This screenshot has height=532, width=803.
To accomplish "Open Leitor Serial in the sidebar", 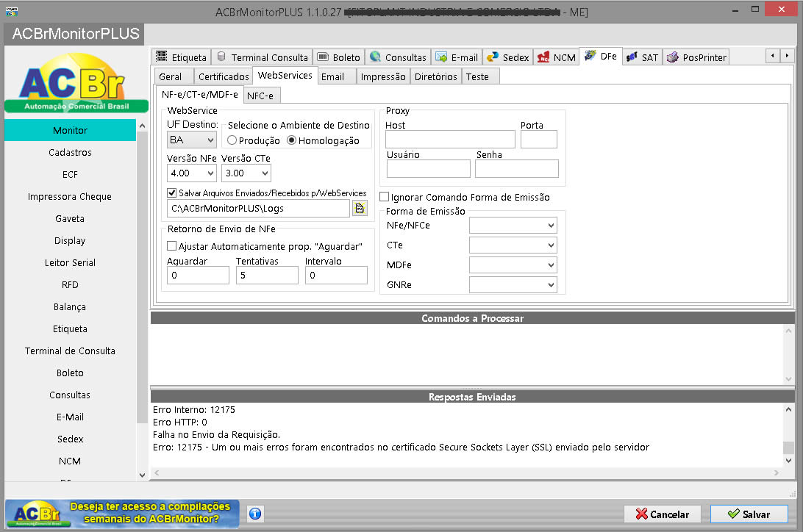I will (70, 262).
